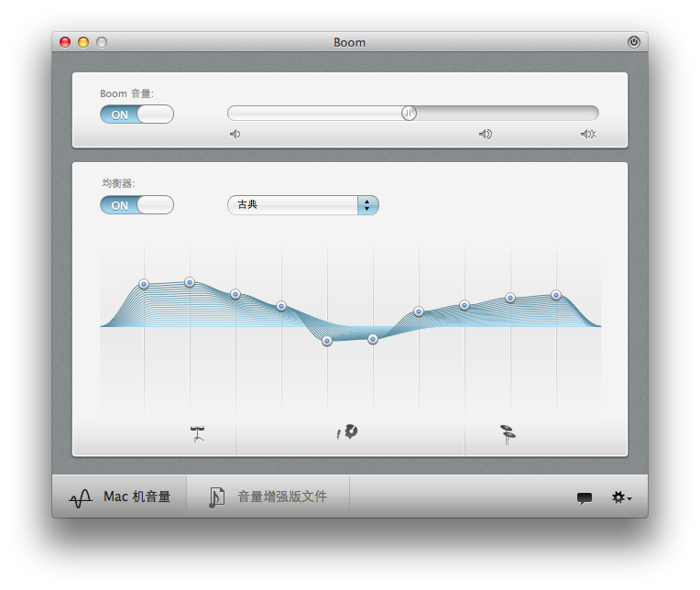Viewport: 700px width, 590px height.
Task: Click the ninth equalizer band handle
Action: click(x=510, y=298)
